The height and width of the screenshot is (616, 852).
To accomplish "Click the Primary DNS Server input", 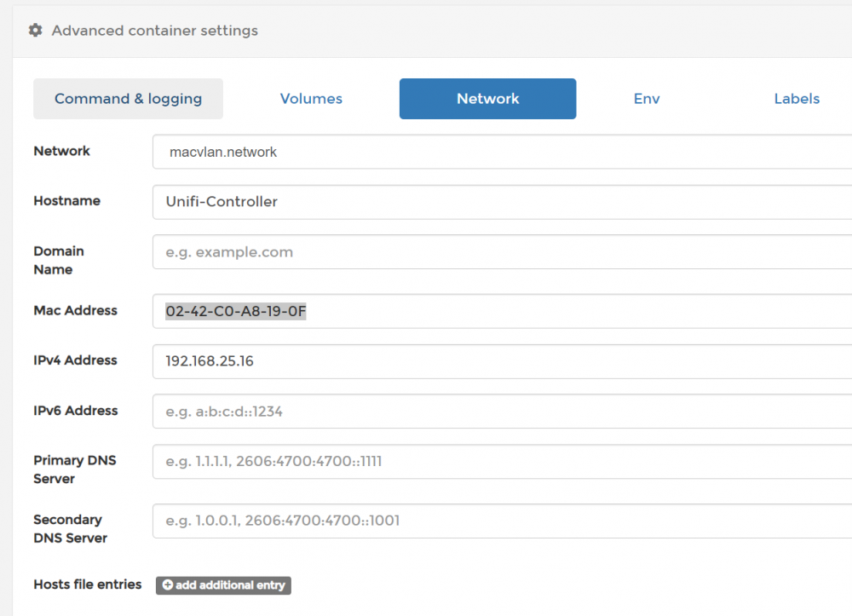I will pos(502,462).
